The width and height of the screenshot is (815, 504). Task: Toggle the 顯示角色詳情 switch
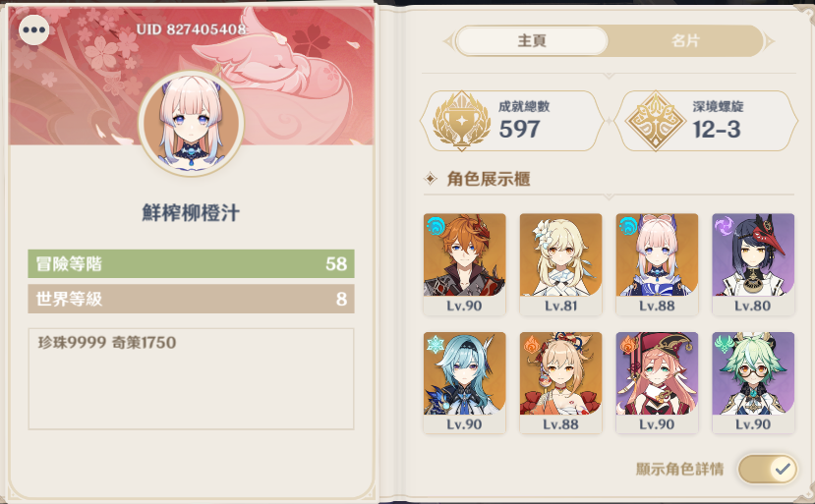pyautogui.click(x=767, y=470)
